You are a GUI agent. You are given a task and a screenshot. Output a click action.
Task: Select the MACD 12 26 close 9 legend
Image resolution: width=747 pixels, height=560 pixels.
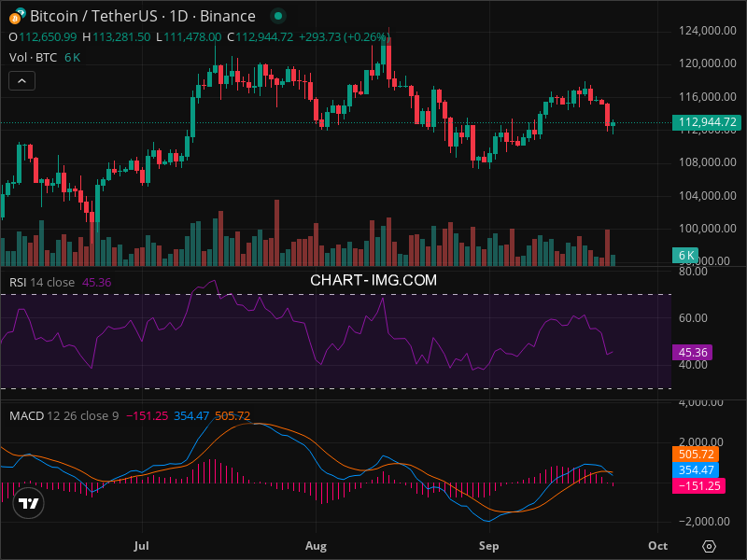pos(63,415)
